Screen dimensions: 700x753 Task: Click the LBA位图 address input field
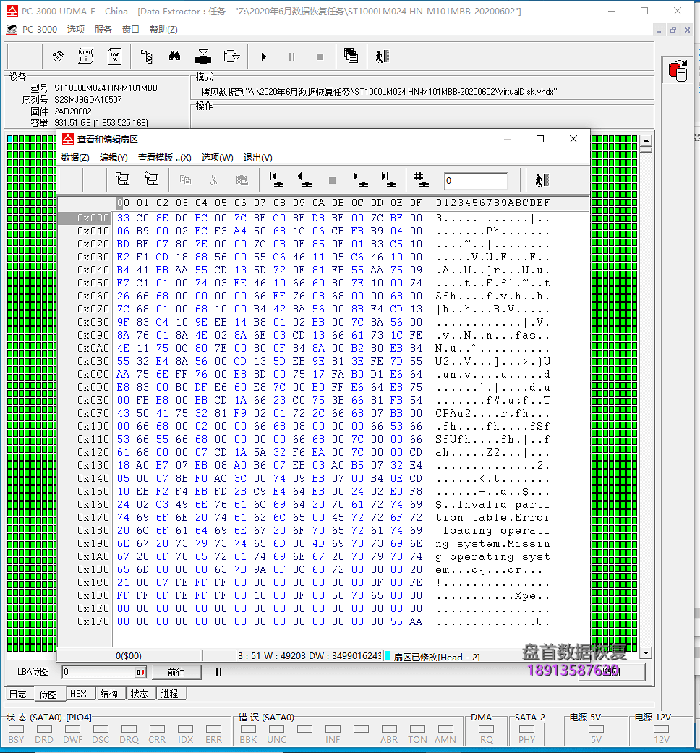98,672
